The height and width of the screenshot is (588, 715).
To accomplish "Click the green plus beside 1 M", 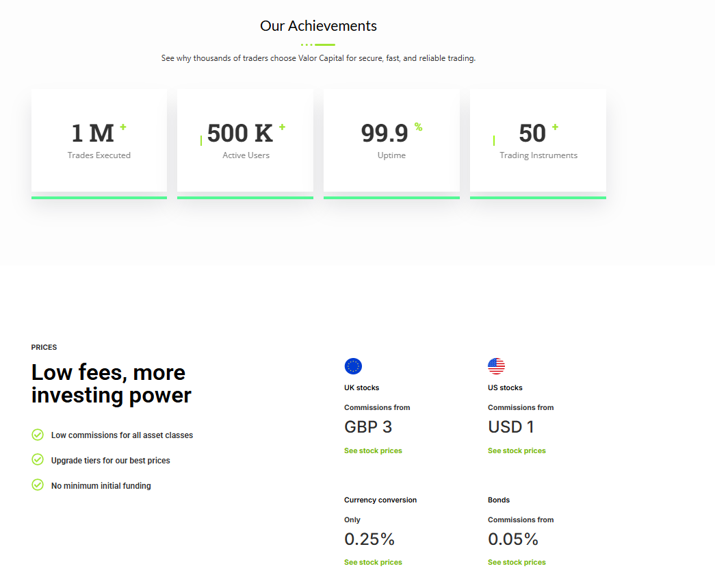I will click(x=123, y=127).
